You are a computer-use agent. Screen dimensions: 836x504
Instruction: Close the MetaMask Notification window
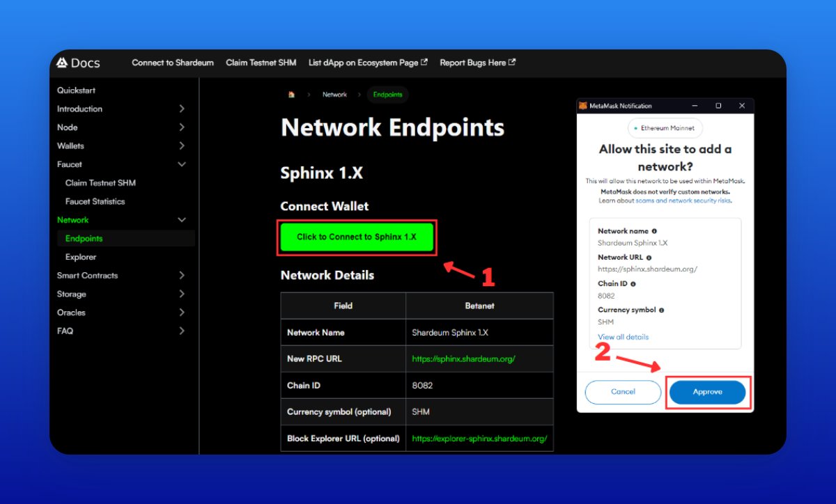click(x=742, y=106)
